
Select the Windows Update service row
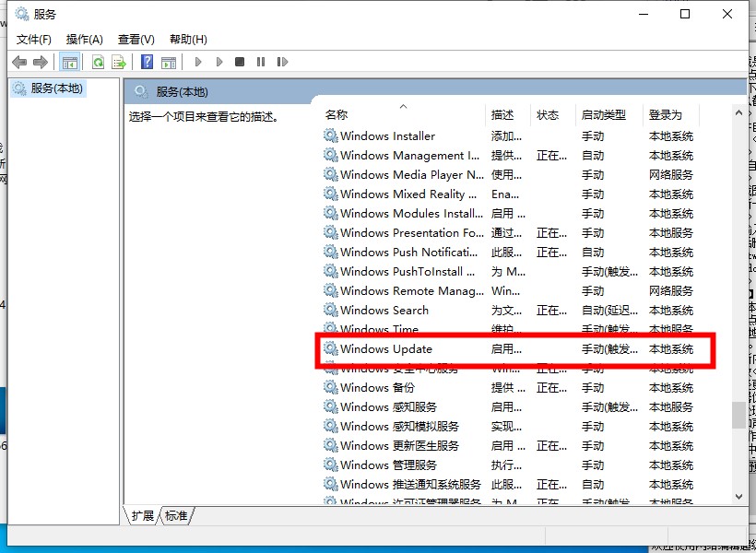(386, 349)
